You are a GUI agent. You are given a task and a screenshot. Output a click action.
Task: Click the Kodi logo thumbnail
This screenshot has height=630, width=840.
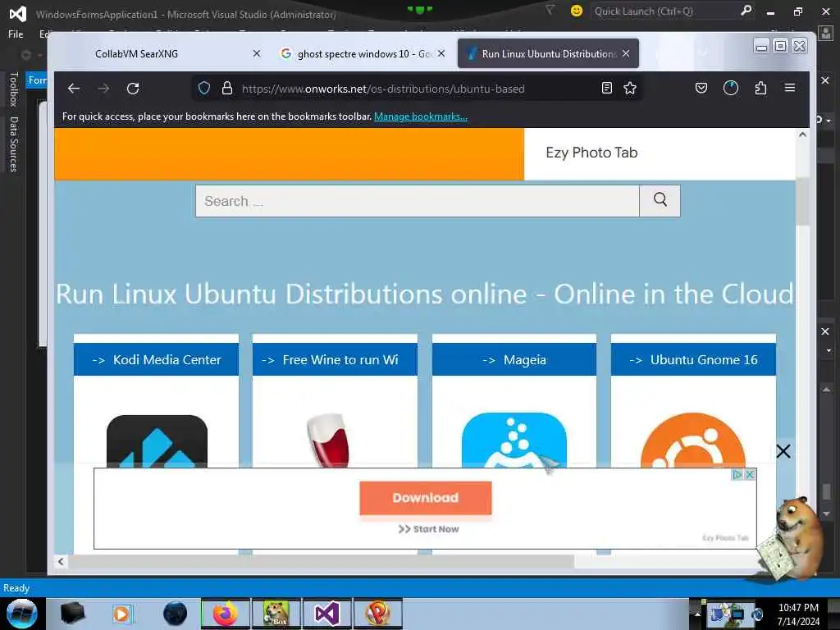(157, 441)
